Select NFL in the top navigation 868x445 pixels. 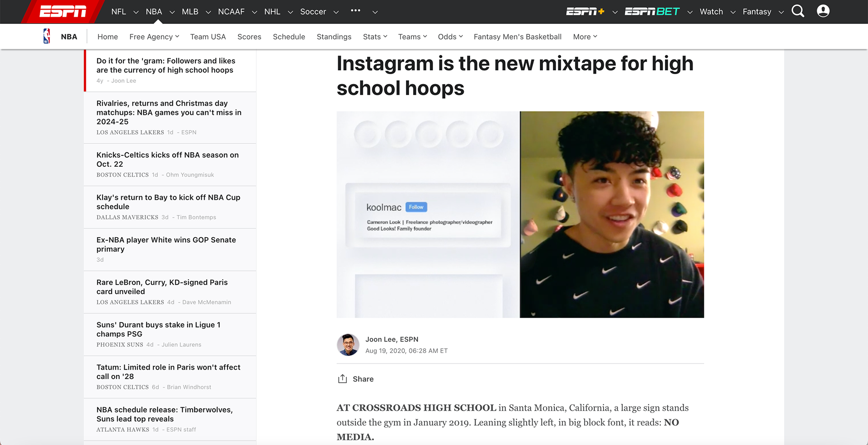pyautogui.click(x=118, y=12)
